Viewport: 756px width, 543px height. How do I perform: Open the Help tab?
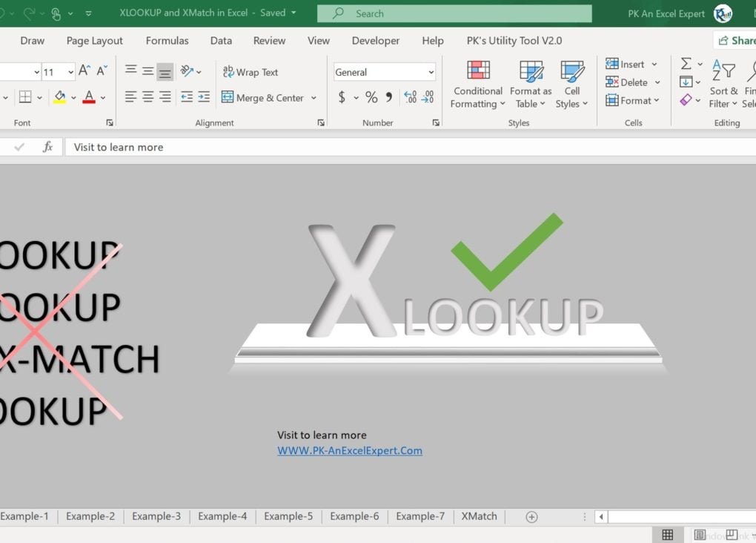tap(433, 41)
